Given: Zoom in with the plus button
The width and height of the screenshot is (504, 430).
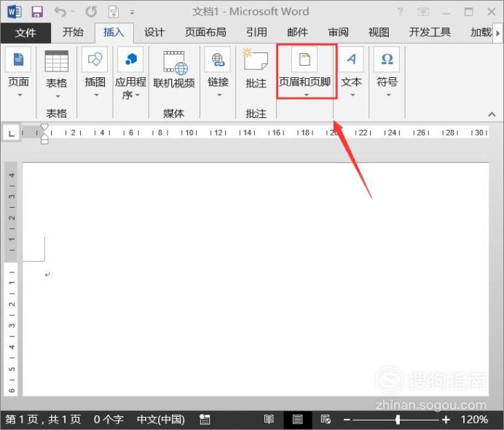Looking at the screenshot, I should (x=446, y=420).
